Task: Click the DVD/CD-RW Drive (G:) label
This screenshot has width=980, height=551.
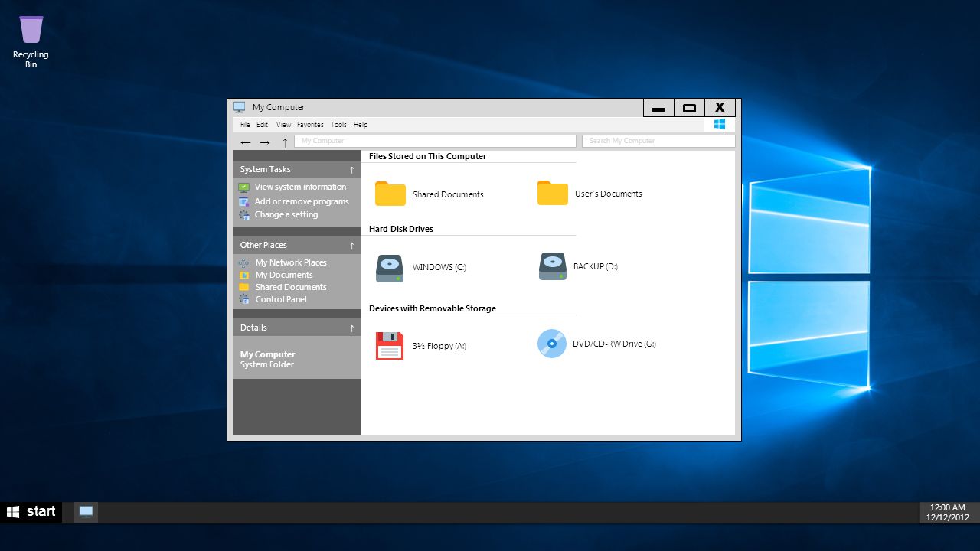Action: pos(614,344)
